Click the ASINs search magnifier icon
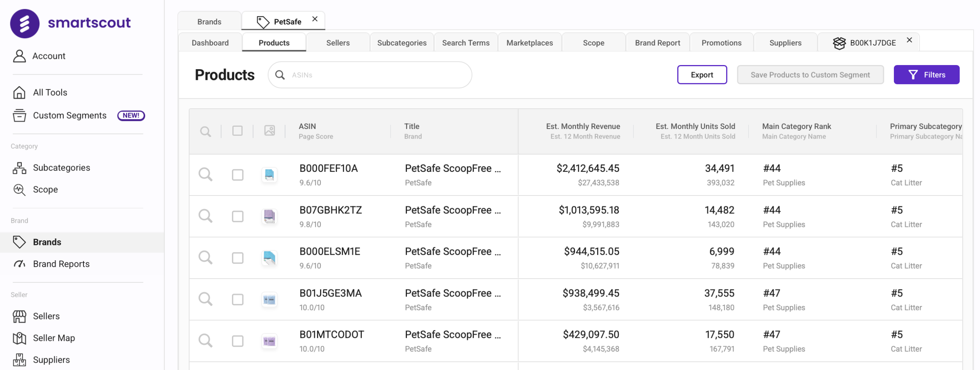The image size is (980, 370). point(280,75)
